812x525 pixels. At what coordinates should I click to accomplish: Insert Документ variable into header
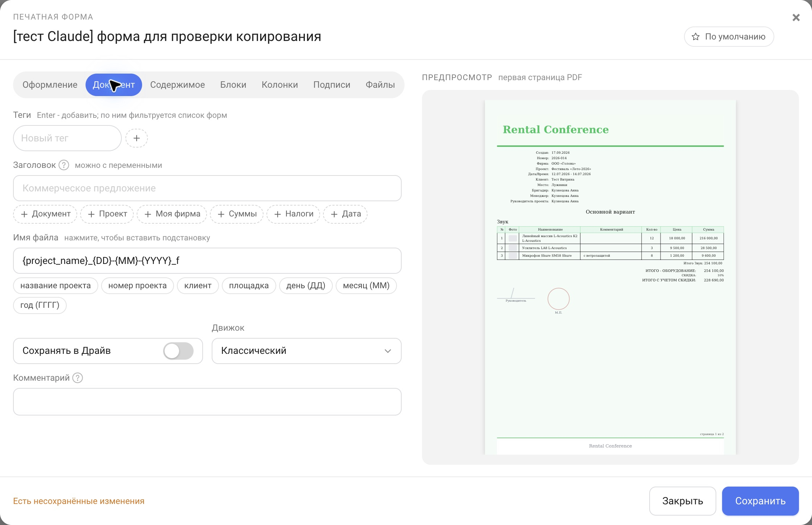pyautogui.click(x=45, y=214)
